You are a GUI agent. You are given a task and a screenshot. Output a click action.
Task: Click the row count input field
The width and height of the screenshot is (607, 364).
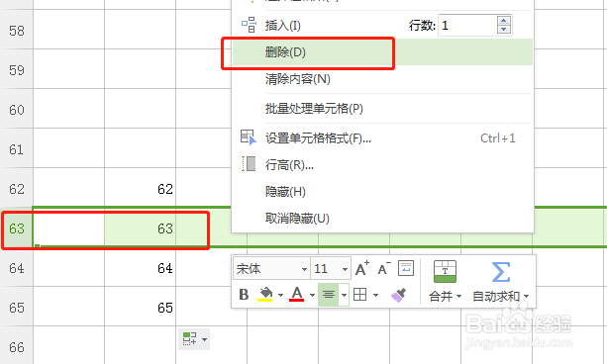pos(467,26)
